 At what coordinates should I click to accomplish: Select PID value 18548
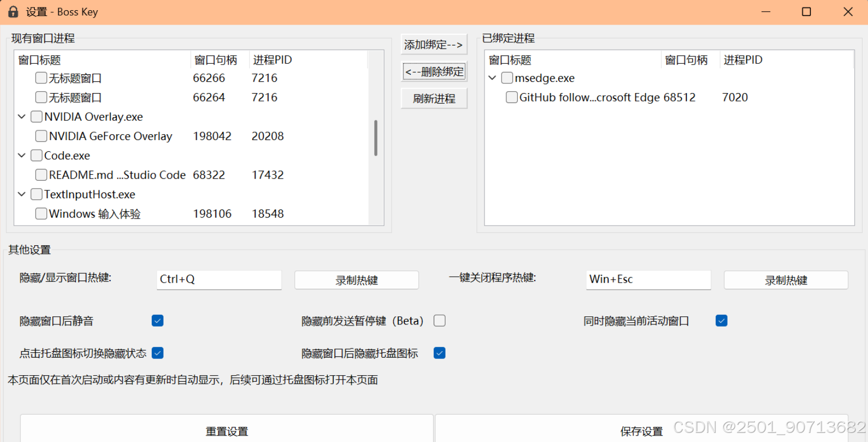click(268, 214)
